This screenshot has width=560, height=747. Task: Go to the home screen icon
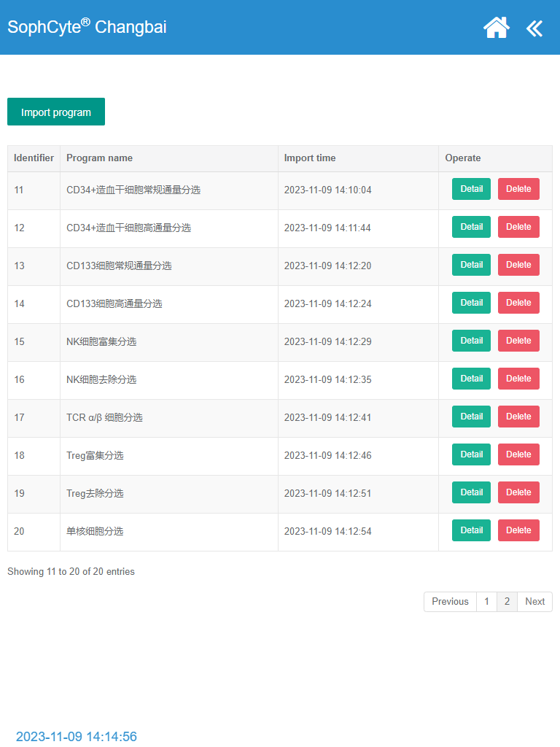[x=497, y=28]
